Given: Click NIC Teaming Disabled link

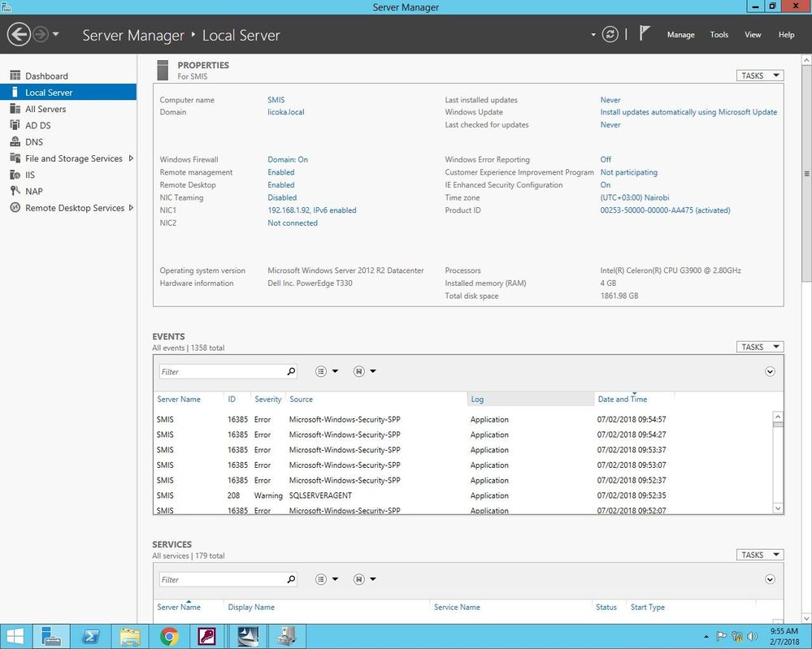Looking at the screenshot, I should tap(282, 197).
